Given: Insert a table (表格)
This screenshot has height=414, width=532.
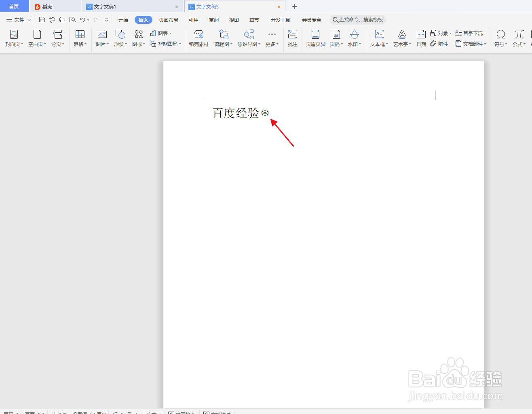Looking at the screenshot, I should point(80,38).
